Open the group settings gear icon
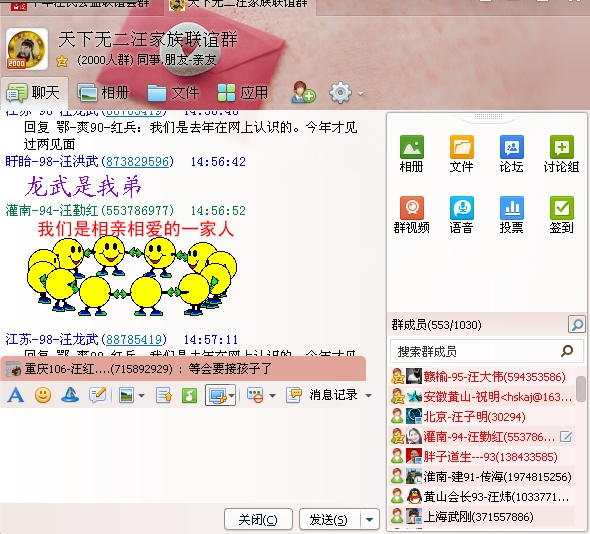Screen dimensions: 590x534 (x=340, y=92)
